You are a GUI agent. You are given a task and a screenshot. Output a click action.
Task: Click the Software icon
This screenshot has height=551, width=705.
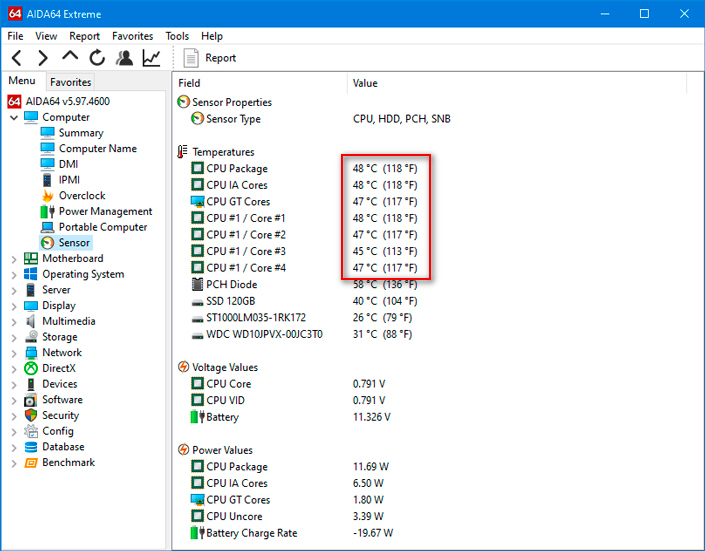tap(31, 400)
